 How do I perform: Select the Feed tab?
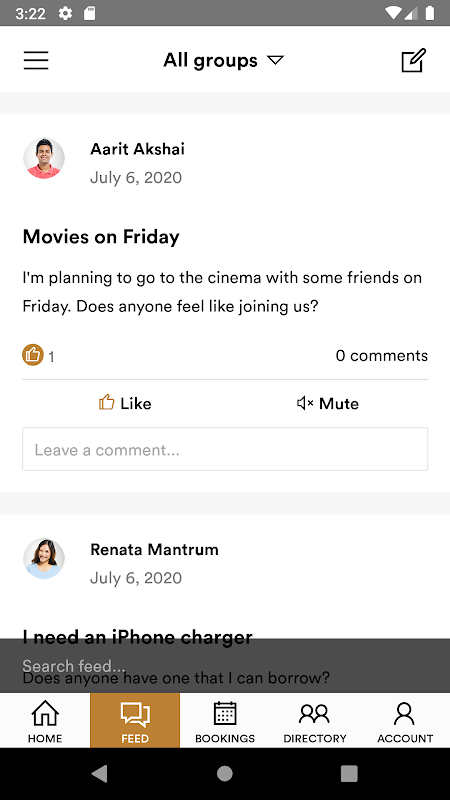point(135,720)
